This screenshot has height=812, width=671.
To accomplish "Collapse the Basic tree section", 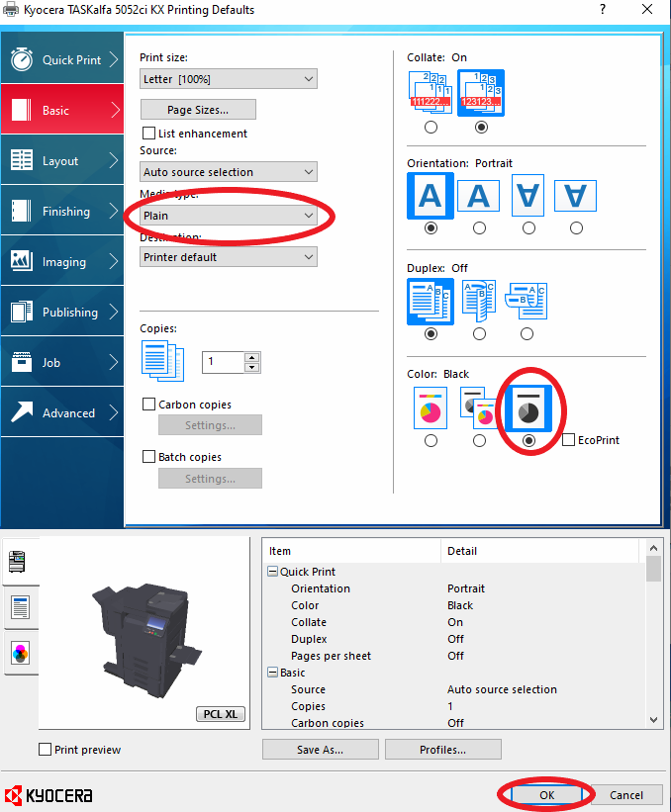I will [272, 673].
